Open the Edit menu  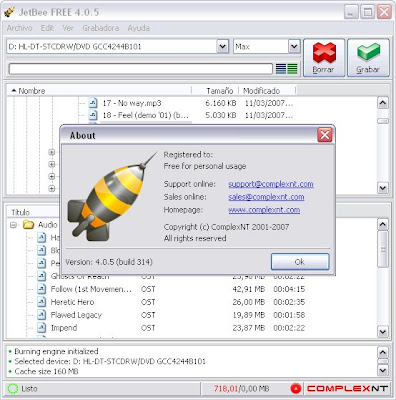pos(47,28)
